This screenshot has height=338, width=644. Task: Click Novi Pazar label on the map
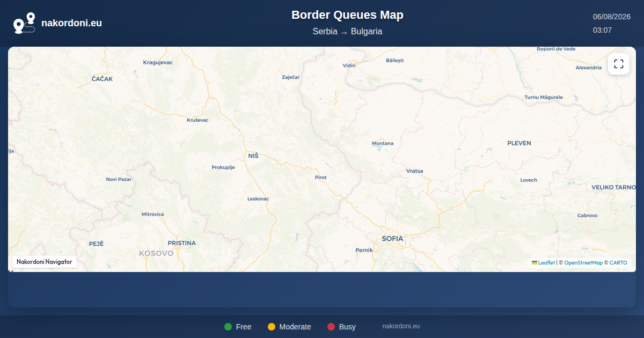119,179
